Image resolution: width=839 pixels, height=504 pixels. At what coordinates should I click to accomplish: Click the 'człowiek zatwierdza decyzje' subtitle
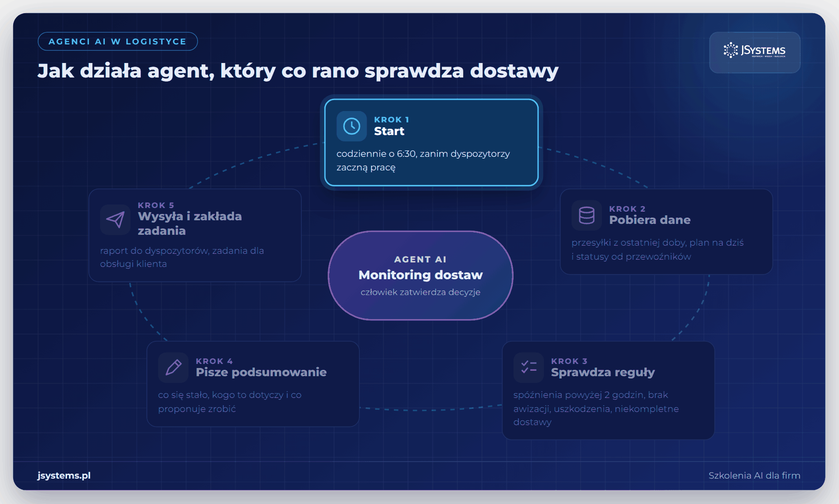click(420, 292)
